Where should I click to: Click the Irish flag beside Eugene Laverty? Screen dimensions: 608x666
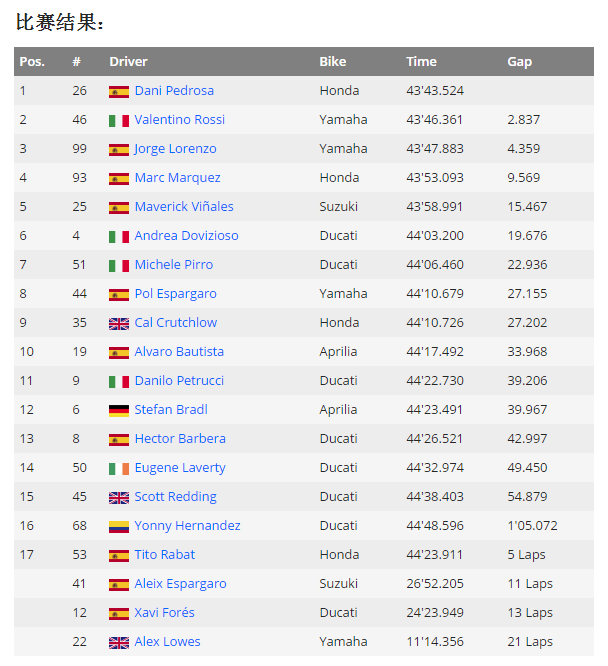pos(119,468)
